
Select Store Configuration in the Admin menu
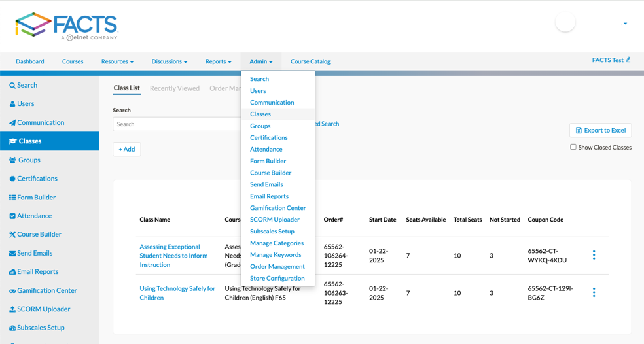(x=277, y=279)
